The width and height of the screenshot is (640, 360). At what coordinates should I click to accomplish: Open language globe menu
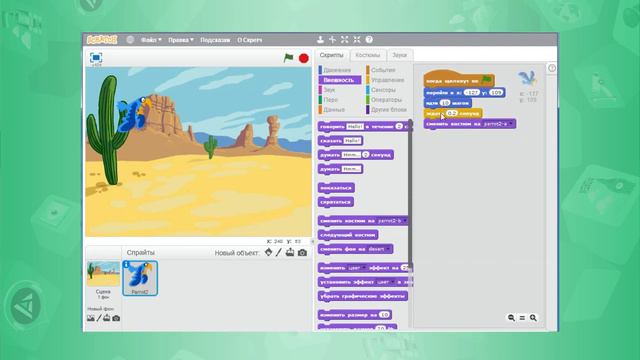(130, 40)
